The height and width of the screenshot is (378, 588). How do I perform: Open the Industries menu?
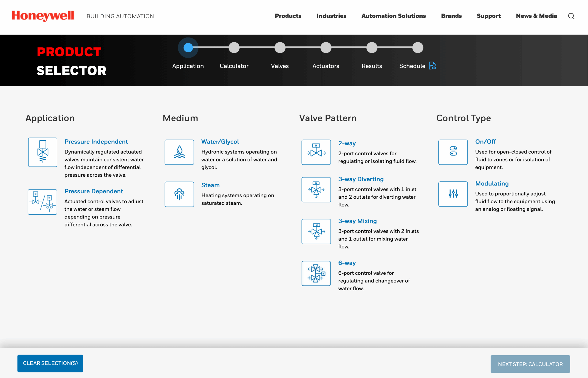331,16
